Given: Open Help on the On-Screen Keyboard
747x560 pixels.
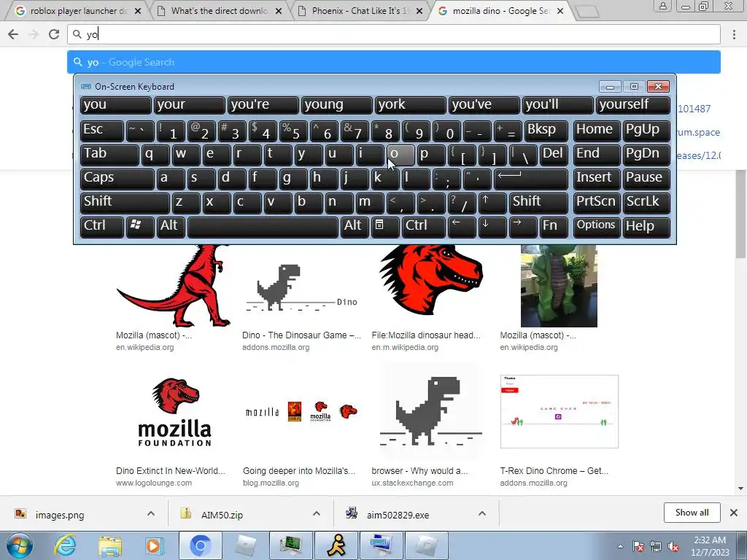Looking at the screenshot, I should [x=646, y=227].
